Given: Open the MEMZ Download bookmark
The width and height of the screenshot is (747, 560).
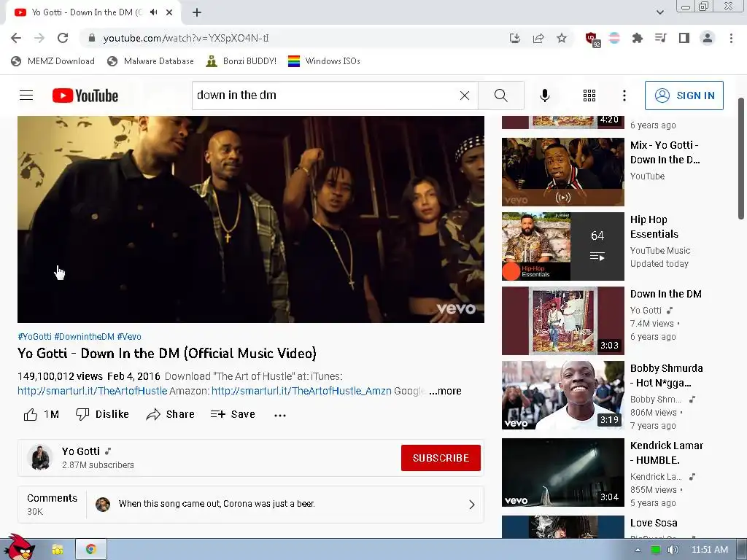Looking at the screenshot, I should tap(53, 61).
